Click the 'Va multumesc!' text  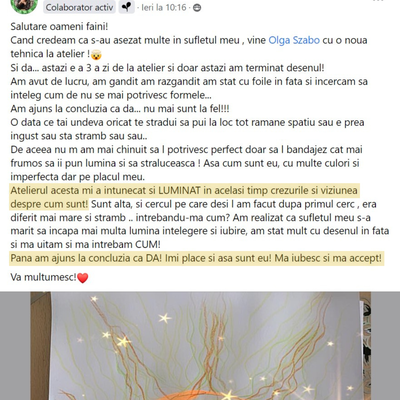pyautogui.click(x=44, y=277)
